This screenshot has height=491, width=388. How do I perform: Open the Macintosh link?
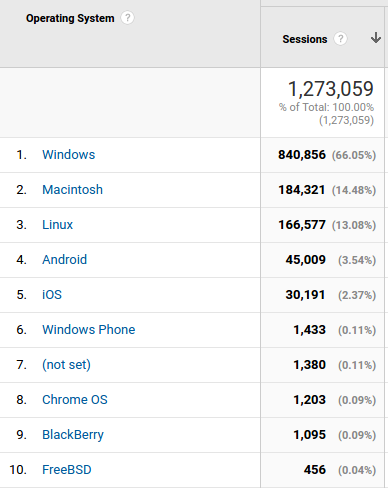point(72,190)
